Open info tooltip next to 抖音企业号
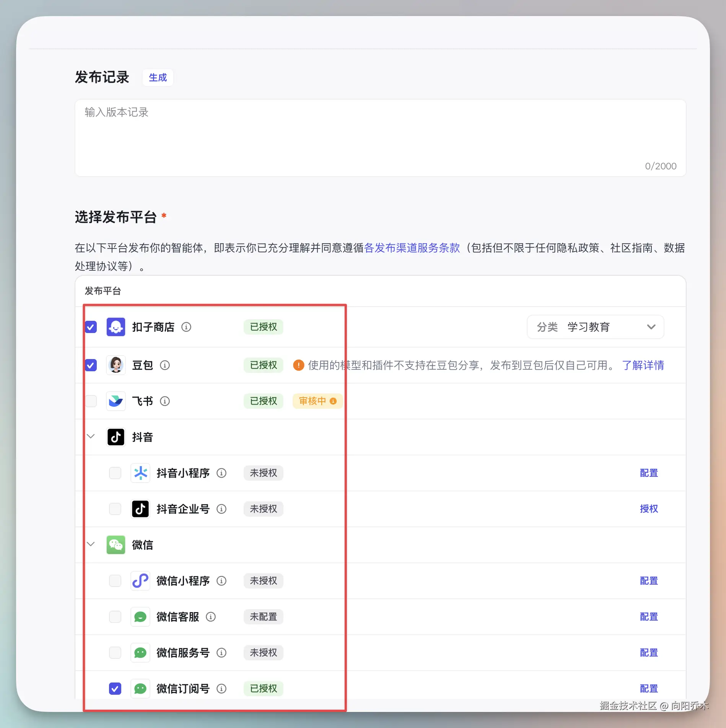Viewport: 726px width, 728px height. [221, 509]
